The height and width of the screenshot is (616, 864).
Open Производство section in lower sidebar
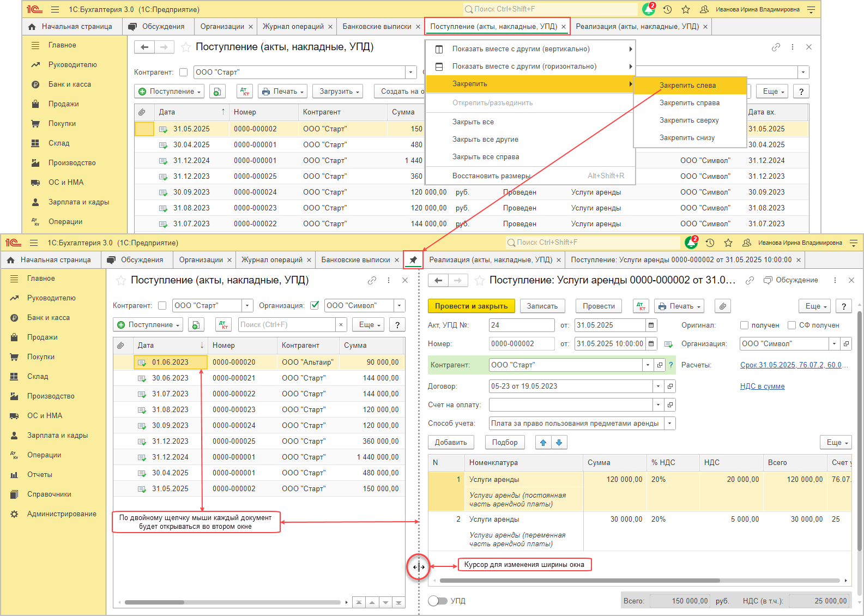tap(51, 396)
